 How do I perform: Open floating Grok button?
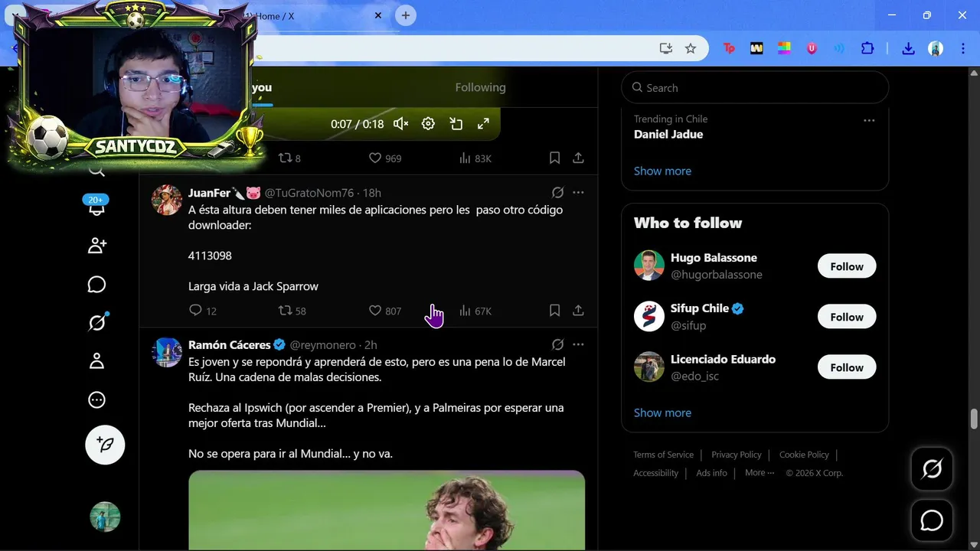tap(932, 468)
